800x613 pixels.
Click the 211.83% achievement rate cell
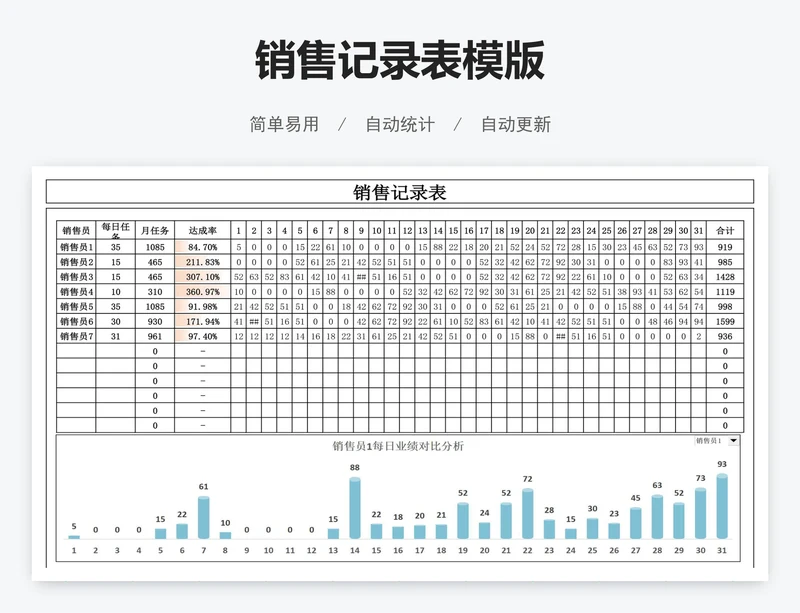pyautogui.click(x=203, y=262)
